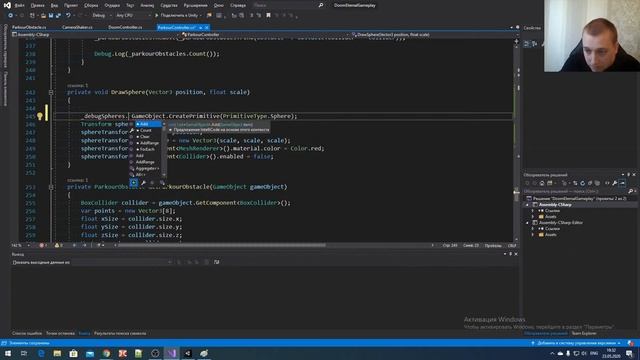Click the Properties wrench in Solution Explorer
This screenshot has height=360, width=640.
[614, 183]
